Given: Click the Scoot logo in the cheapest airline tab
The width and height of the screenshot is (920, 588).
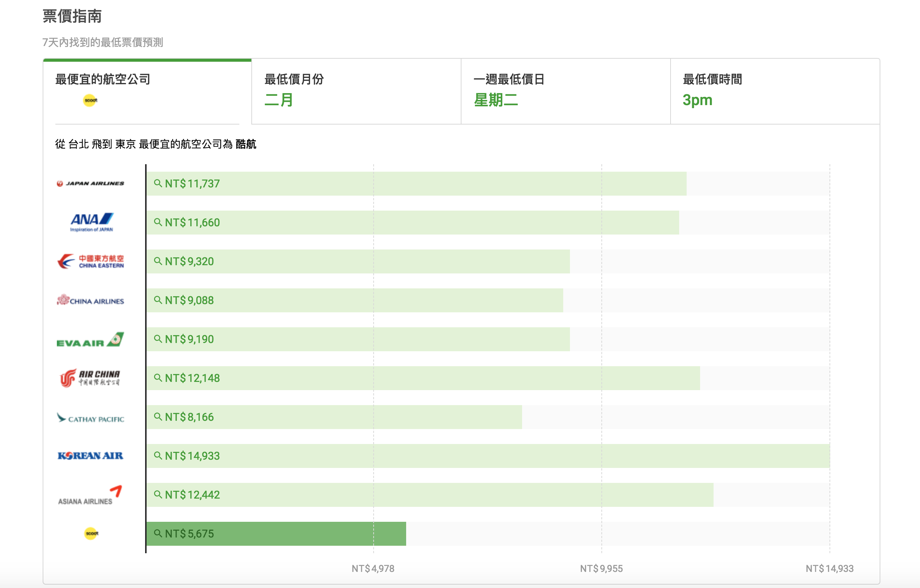Looking at the screenshot, I should point(90,101).
